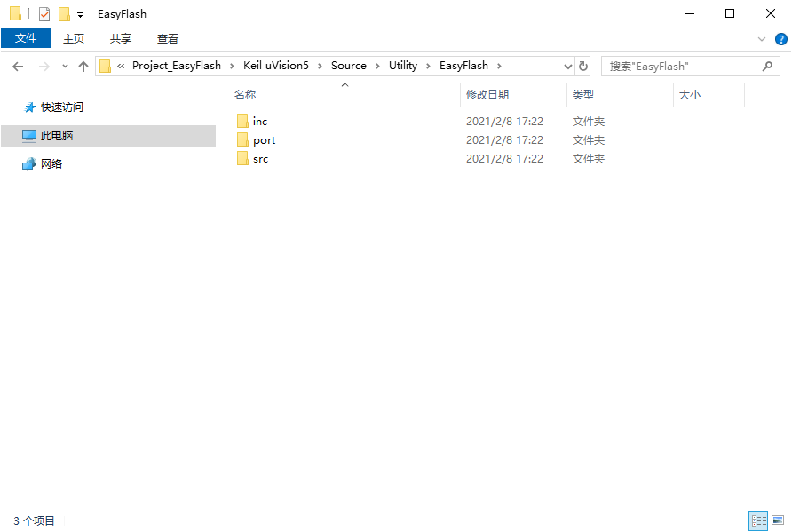Expand the ribbon with the chevron

(762, 39)
